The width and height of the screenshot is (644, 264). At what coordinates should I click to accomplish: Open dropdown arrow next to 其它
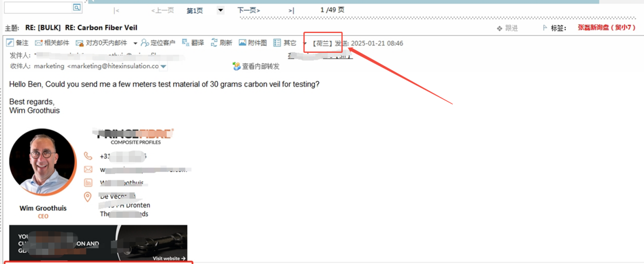304,43
